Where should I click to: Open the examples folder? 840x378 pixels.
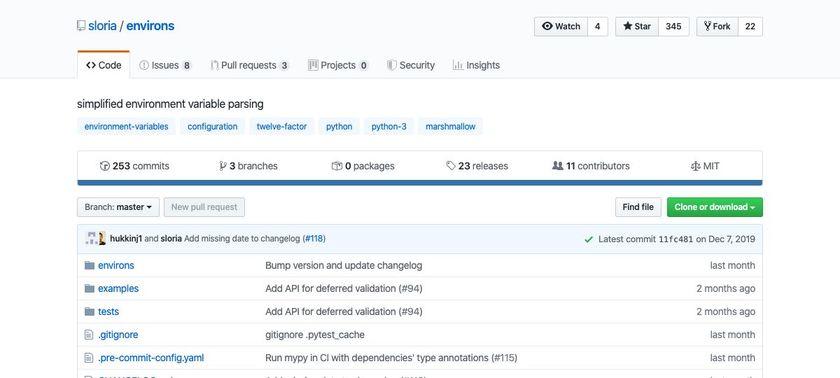tap(118, 289)
